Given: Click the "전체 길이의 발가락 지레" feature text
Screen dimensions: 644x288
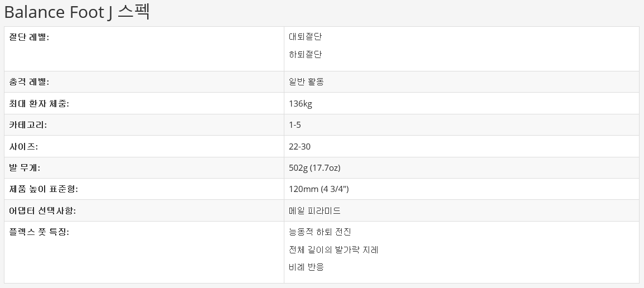Looking at the screenshot, I should (x=333, y=250).
